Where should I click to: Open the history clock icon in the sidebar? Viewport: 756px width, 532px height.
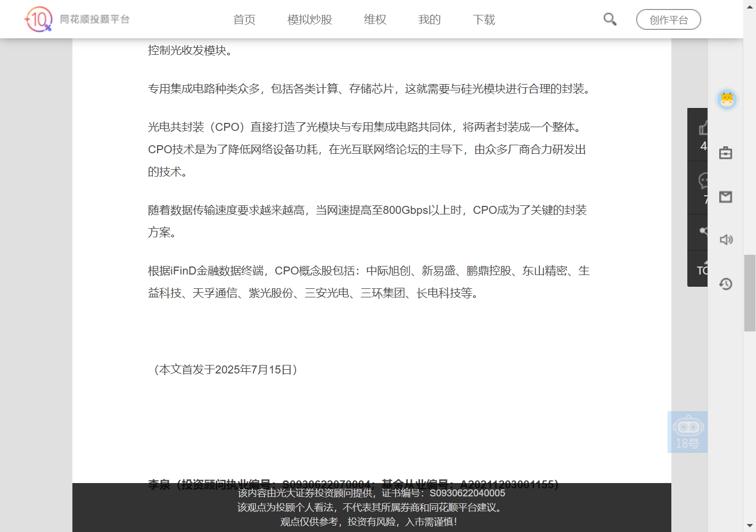pos(726,284)
